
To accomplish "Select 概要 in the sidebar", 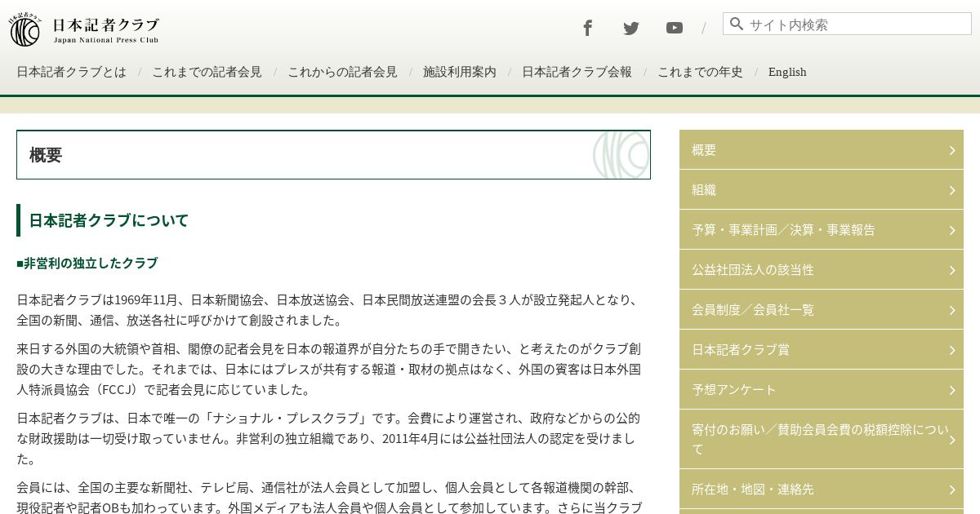I will 822,149.
